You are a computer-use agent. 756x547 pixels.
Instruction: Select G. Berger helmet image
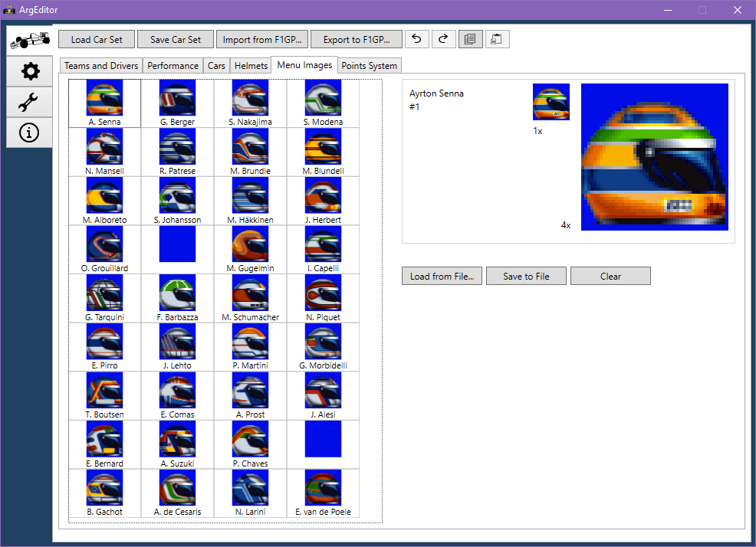[x=177, y=98]
